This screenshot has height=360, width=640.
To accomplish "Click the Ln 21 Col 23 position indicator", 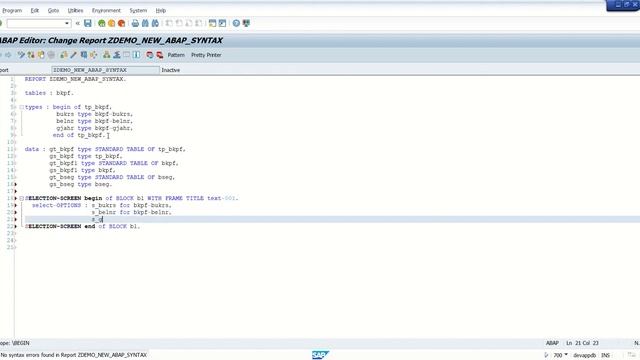I will coord(582,343).
